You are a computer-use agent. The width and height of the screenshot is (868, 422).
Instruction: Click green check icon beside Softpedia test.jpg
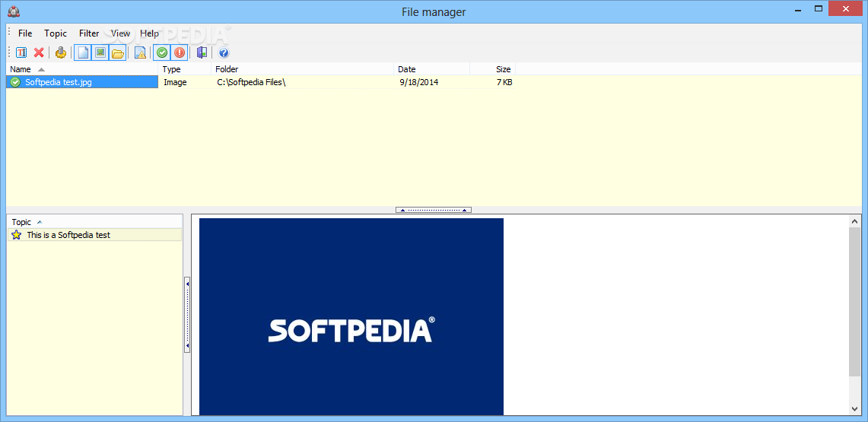[15, 82]
